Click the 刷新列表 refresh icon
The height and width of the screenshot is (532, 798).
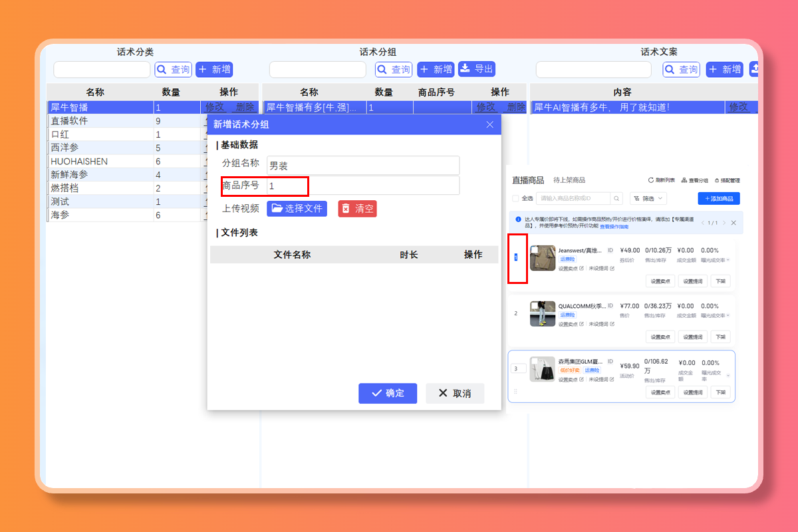651,180
